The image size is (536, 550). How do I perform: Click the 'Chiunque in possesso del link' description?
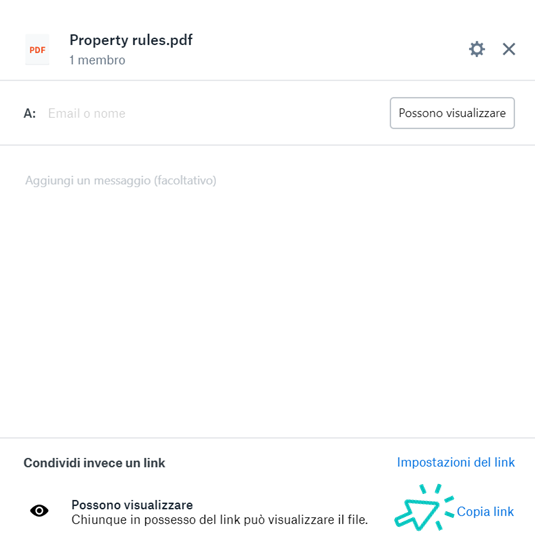[220, 520]
